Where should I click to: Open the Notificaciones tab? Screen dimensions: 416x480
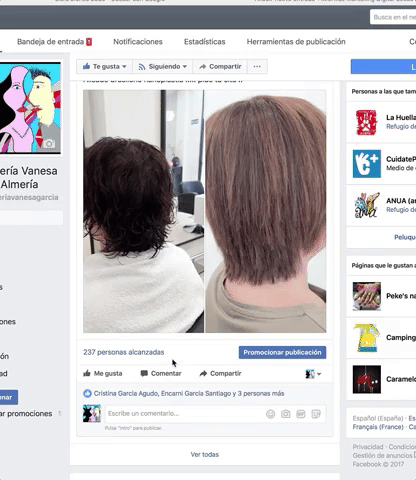138,42
